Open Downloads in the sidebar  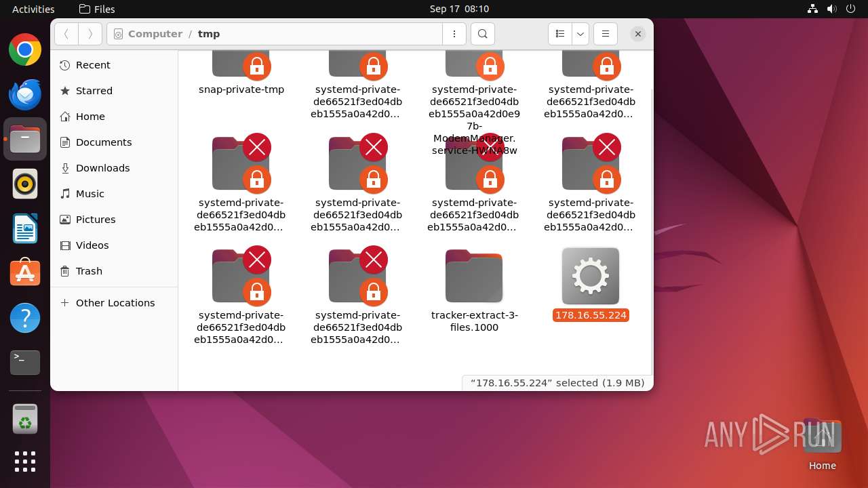coord(114,168)
